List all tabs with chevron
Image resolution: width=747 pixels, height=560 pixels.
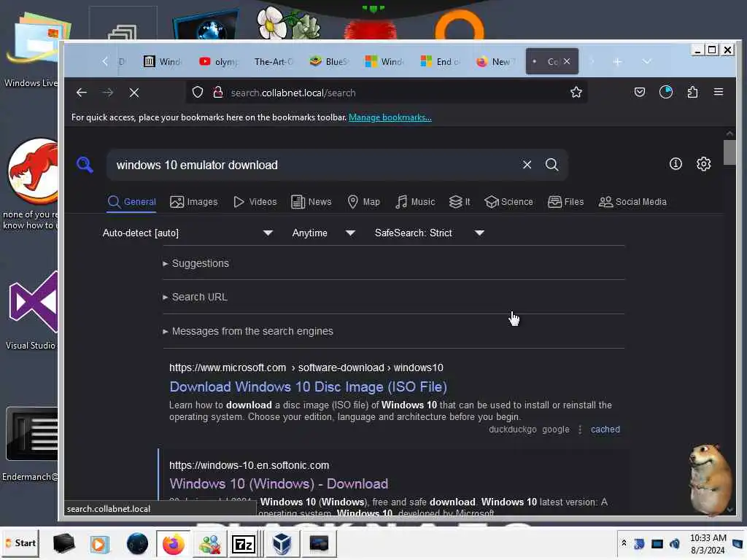[x=646, y=62]
